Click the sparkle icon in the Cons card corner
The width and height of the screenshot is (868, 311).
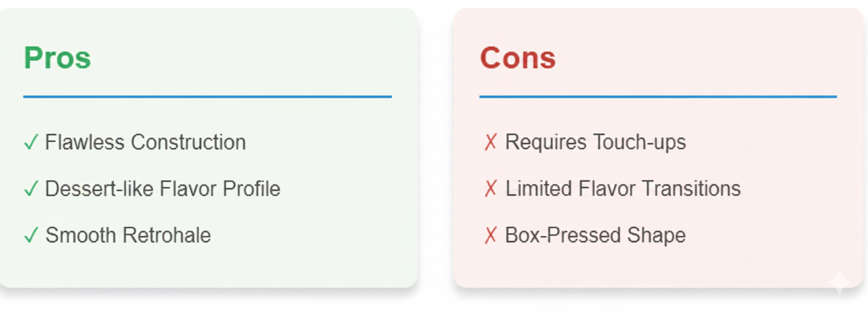tap(839, 282)
